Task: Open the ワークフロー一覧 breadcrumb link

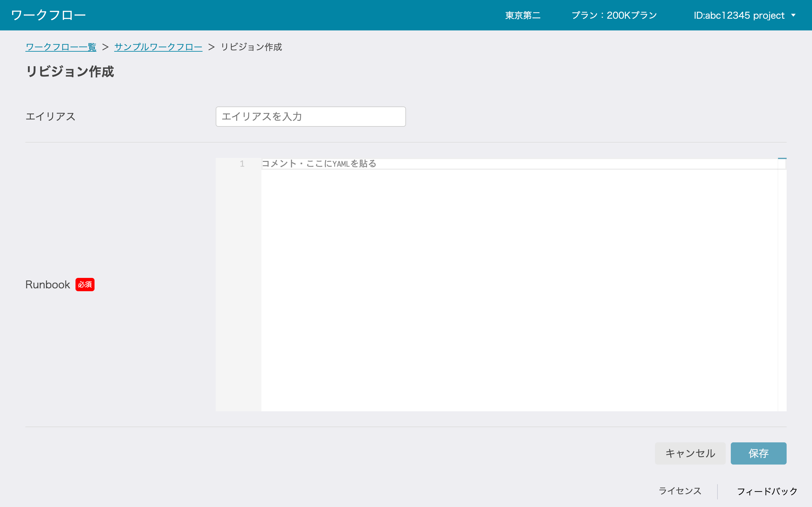Action: [61, 47]
